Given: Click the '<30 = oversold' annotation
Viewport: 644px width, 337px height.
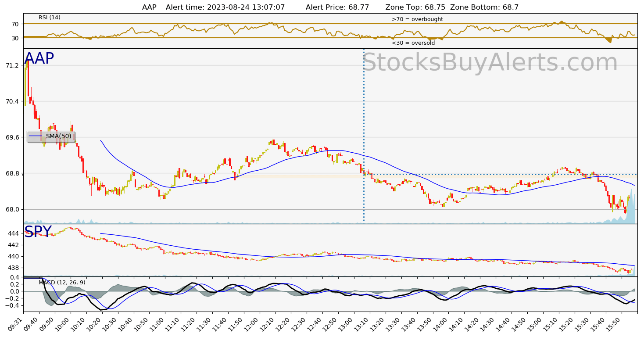Looking at the screenshot, I should click(413, 43).
